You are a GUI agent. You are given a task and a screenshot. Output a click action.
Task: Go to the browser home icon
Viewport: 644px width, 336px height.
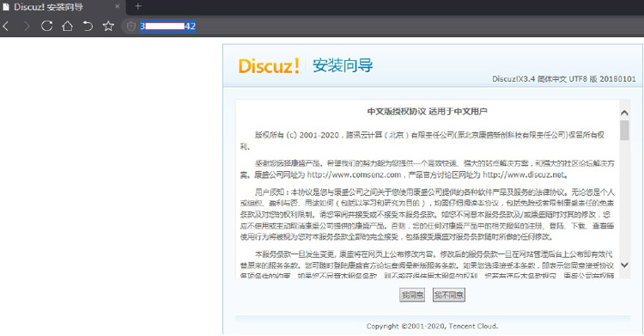[x=67, y=27]
